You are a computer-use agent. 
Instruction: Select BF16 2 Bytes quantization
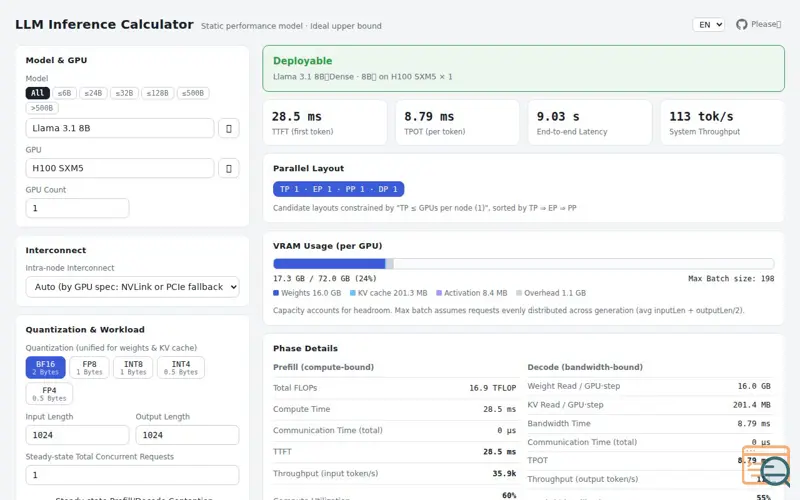pyautogui.click(x=45, y=367)
